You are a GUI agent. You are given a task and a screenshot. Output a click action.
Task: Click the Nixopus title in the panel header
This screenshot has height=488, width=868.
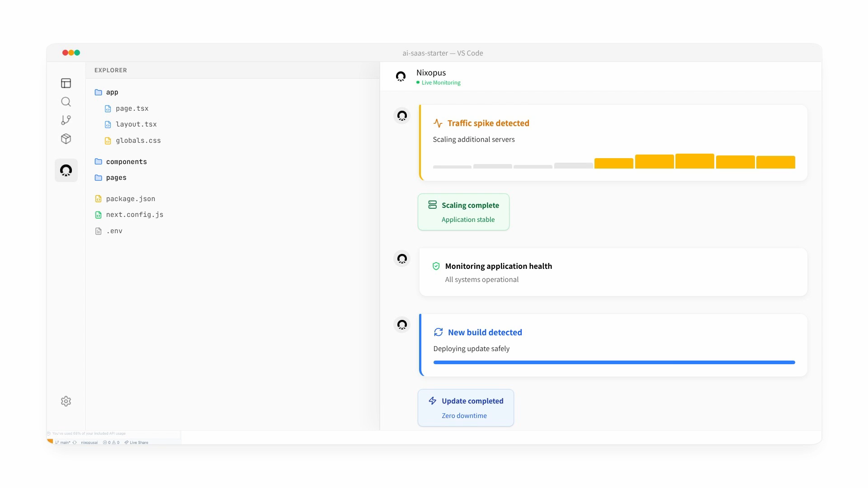click(x=431, y=73)
